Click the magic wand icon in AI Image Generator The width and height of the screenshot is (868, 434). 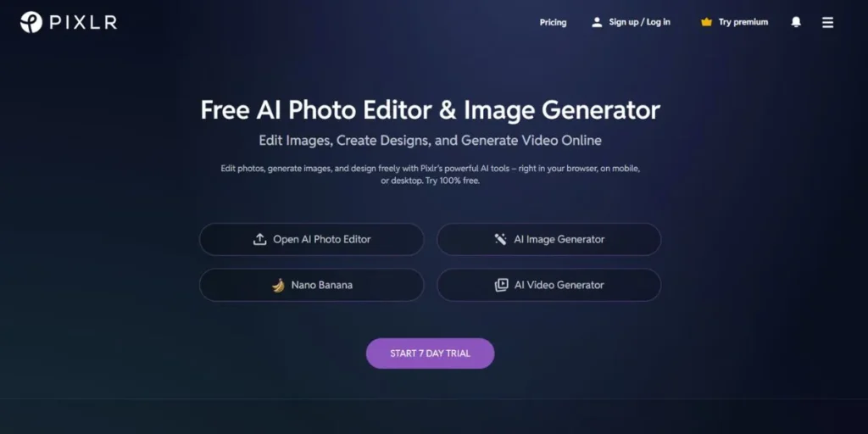(500, 239)
